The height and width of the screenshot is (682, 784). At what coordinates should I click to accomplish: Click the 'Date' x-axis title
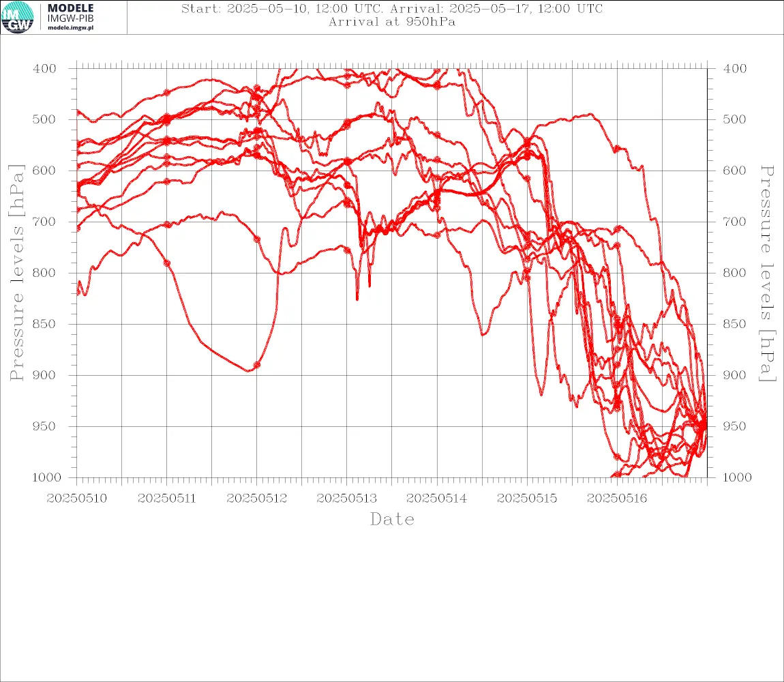(392, 520)
